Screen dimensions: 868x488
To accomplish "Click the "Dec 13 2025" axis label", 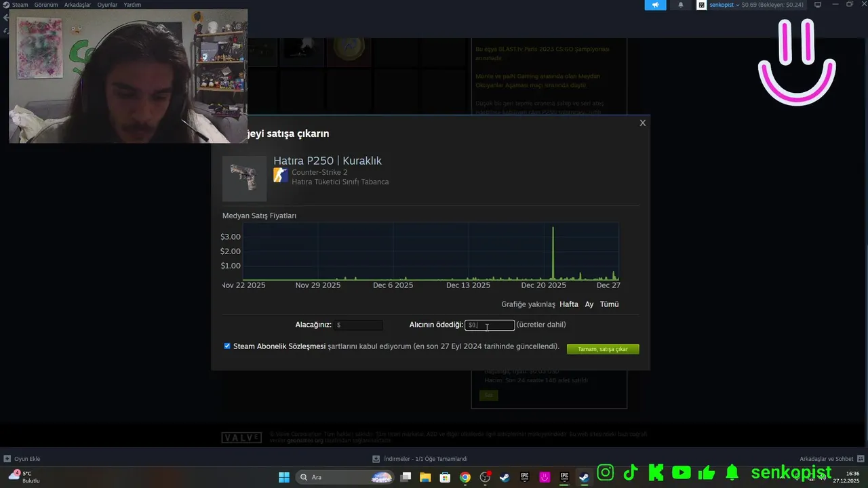I will pos(468,285).
